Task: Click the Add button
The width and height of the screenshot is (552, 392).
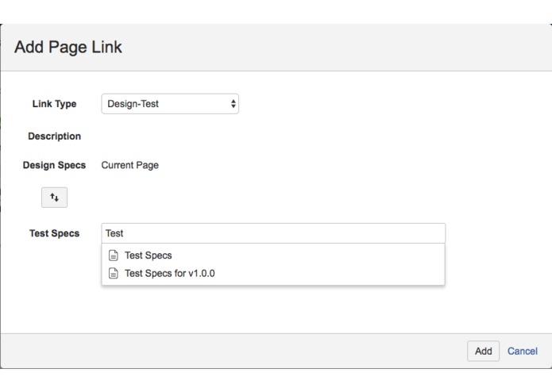Action: [x=483, y=351]
